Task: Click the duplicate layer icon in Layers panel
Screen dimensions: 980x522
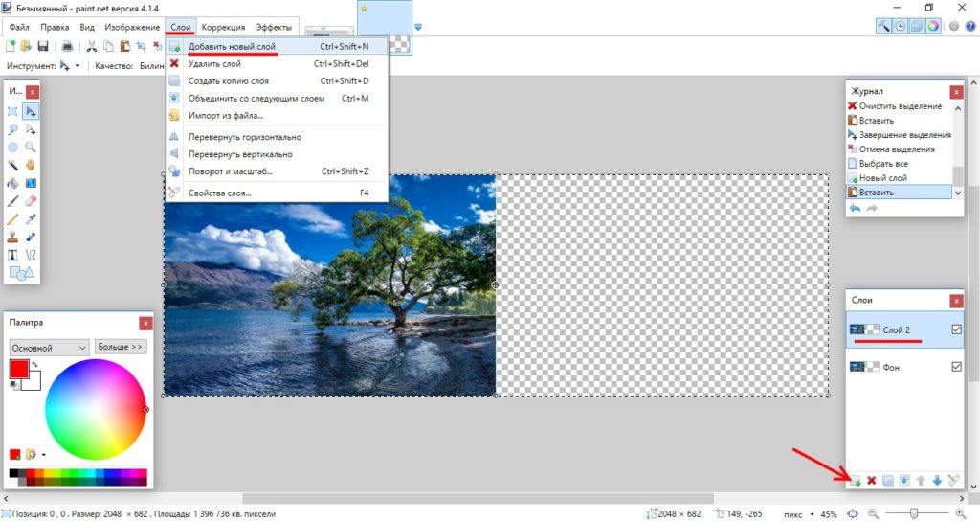Action: click(x=887, y=481)
